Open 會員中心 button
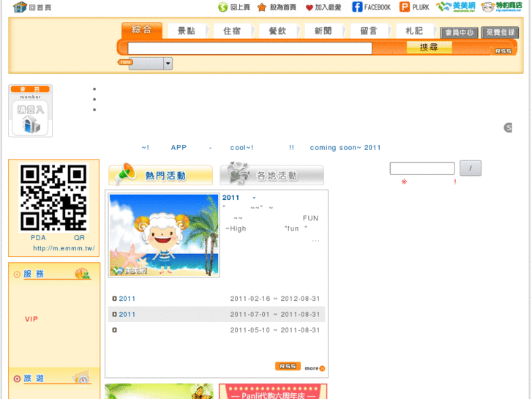The width and height of the screenshot is (532, 399). click(460, 33)
